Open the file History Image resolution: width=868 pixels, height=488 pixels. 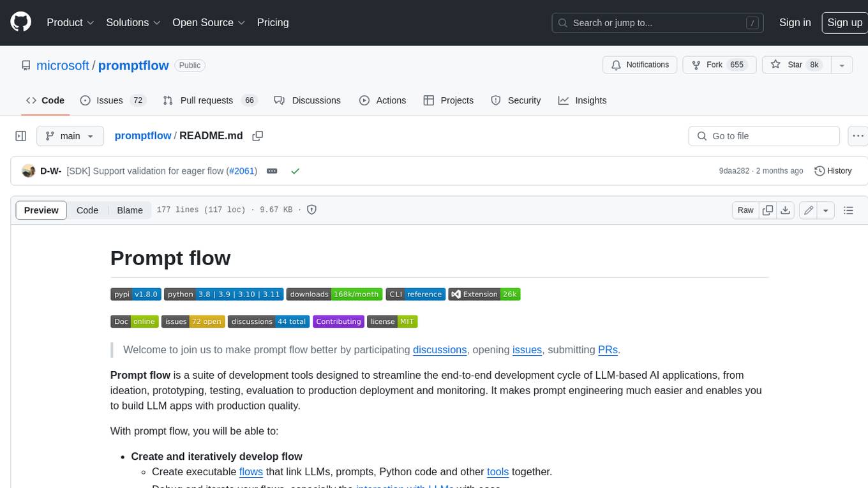[833, 171]
